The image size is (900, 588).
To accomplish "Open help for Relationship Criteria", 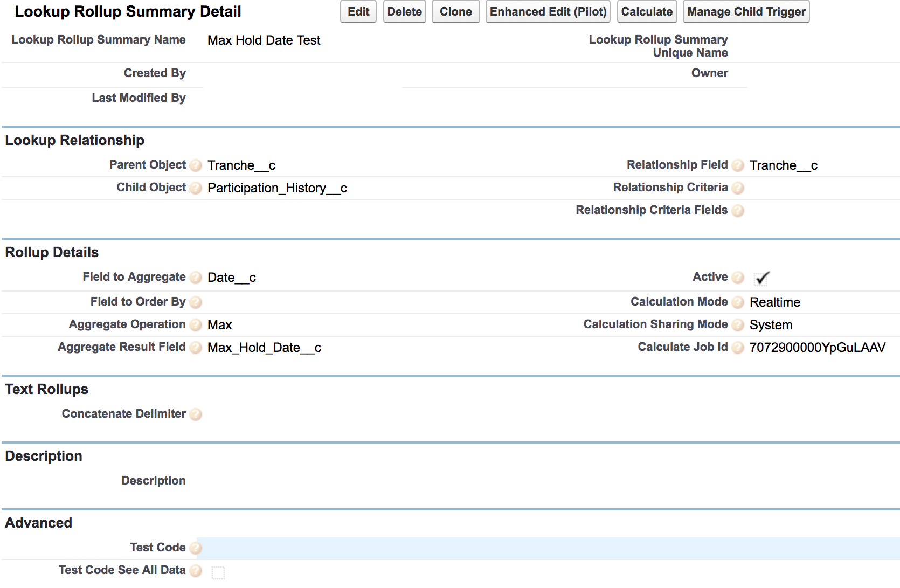I will coord(739,188).
